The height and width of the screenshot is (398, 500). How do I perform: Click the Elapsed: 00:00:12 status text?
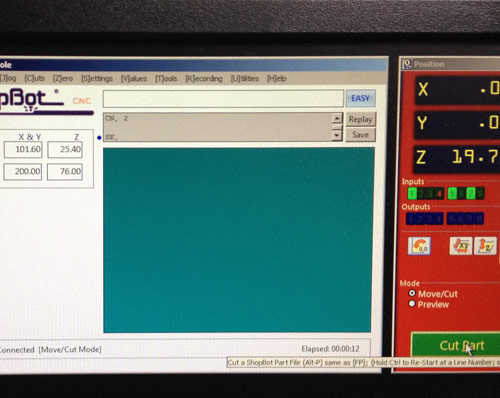pyautogui.click(x=330, y=349)
